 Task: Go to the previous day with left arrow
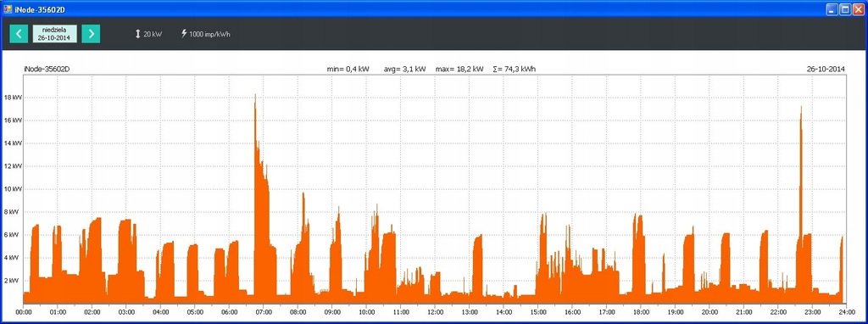pyautogui.click(x=19, y=34)
